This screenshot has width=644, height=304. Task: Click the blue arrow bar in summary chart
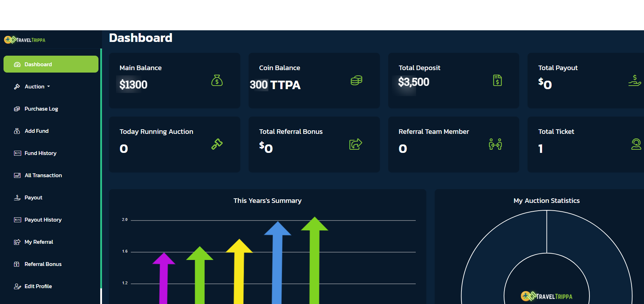coord(278,268)
